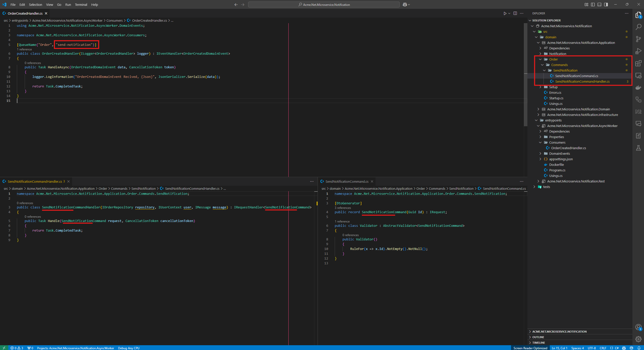Open the Testing flask icon
The width and height of the screenshot is (644, 350).
tap(638, 148)
